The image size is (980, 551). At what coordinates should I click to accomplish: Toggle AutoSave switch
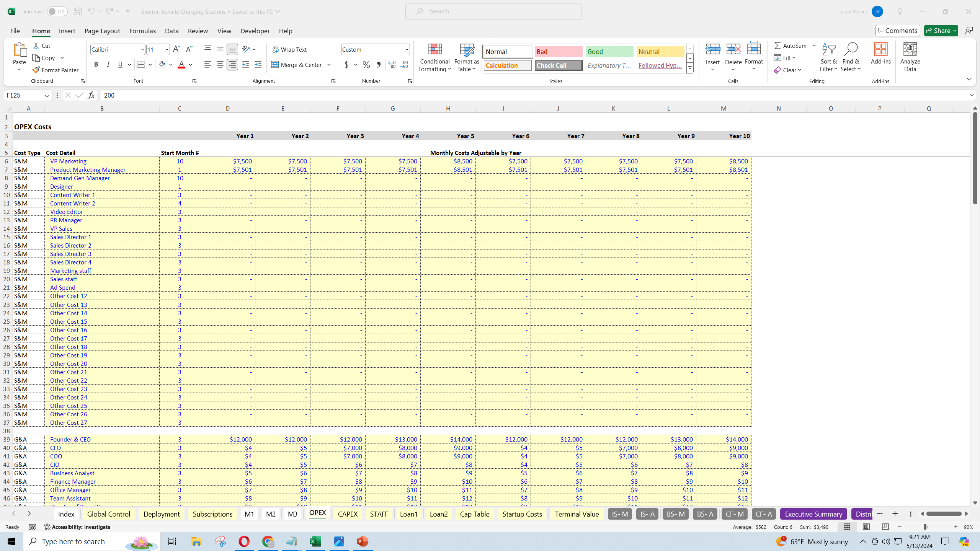(57, 11)
